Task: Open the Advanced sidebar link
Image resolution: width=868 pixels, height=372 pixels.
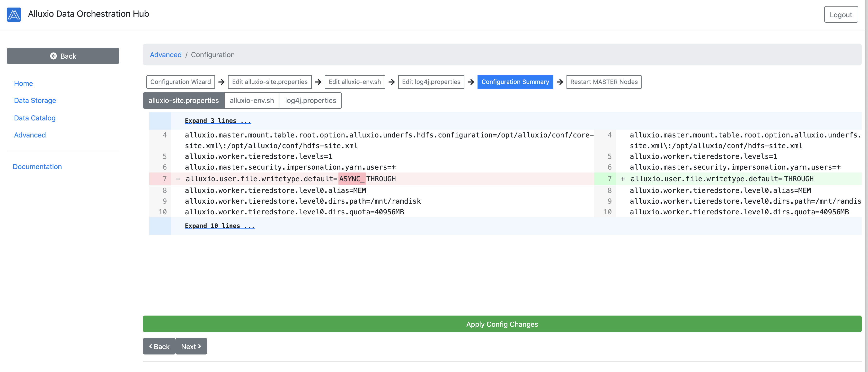Action: [30, 135]
